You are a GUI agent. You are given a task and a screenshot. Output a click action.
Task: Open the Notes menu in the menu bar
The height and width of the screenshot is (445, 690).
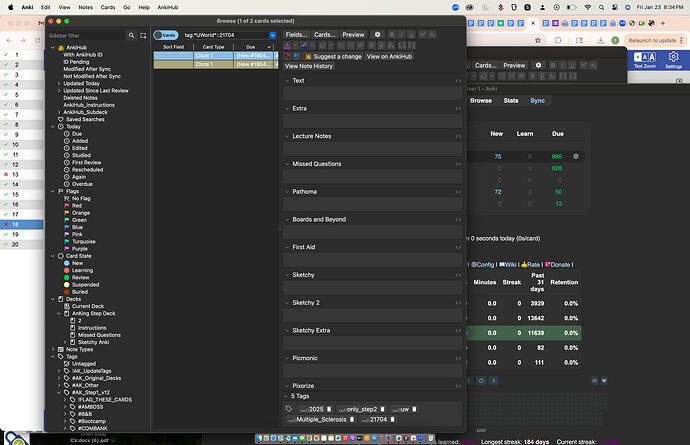coord(85,7)
